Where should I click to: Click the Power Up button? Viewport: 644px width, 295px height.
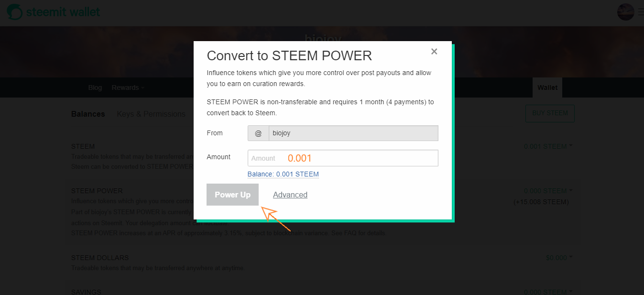point(232,195)
